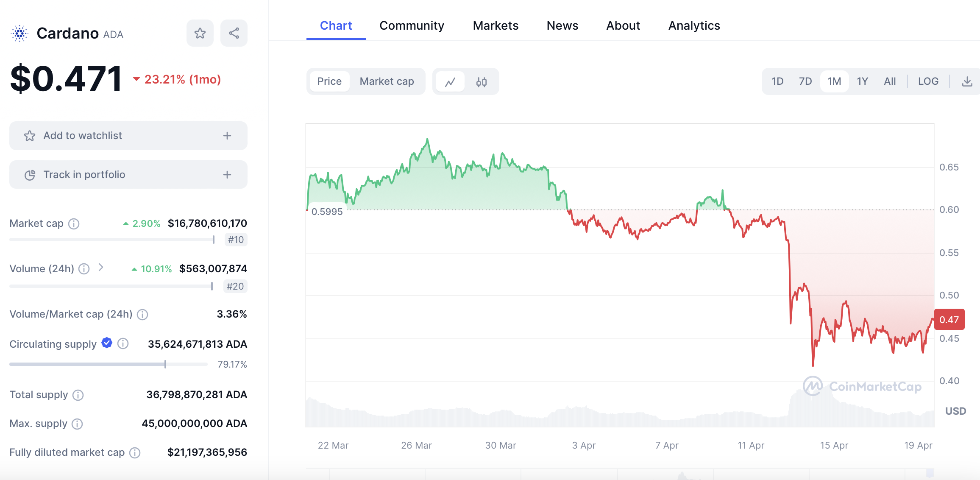Screen dimensions: 980x480
Task: Select the 1Y time range button
Action: [862, 81]
